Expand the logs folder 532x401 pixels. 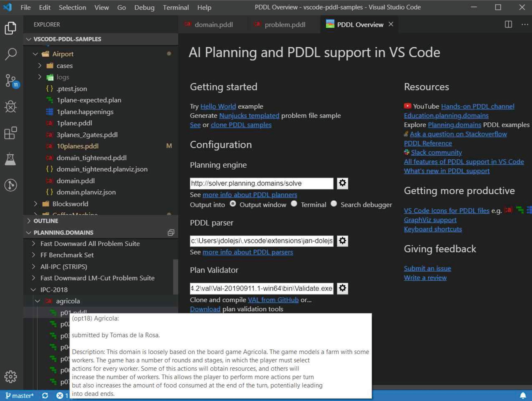point(40,77)
